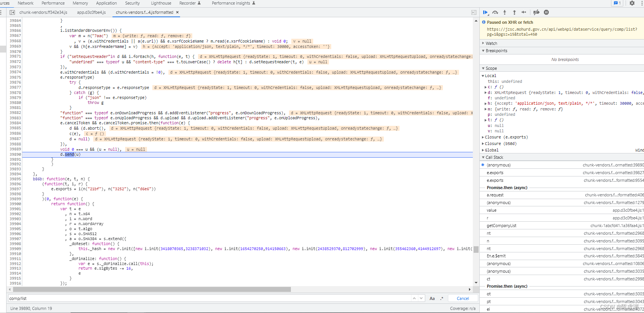Open Performance insights panel
The image size is (644, 313).
tap(233, 3)
